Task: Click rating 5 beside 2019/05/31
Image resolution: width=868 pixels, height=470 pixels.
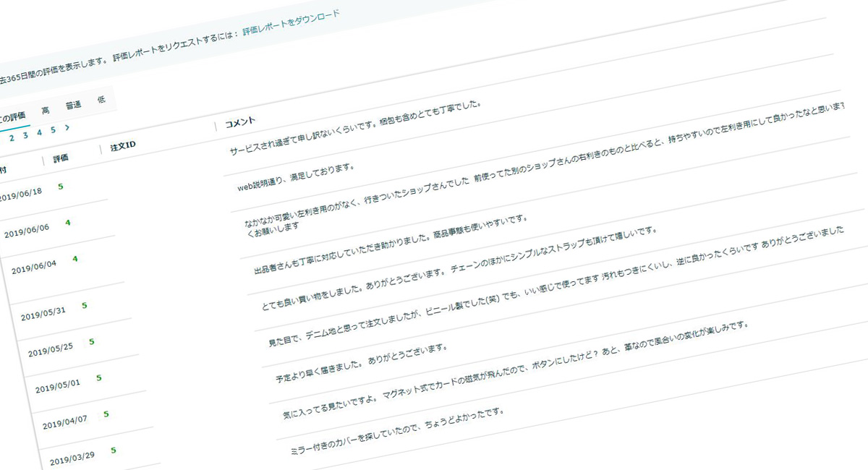Action: pos(84,306)
